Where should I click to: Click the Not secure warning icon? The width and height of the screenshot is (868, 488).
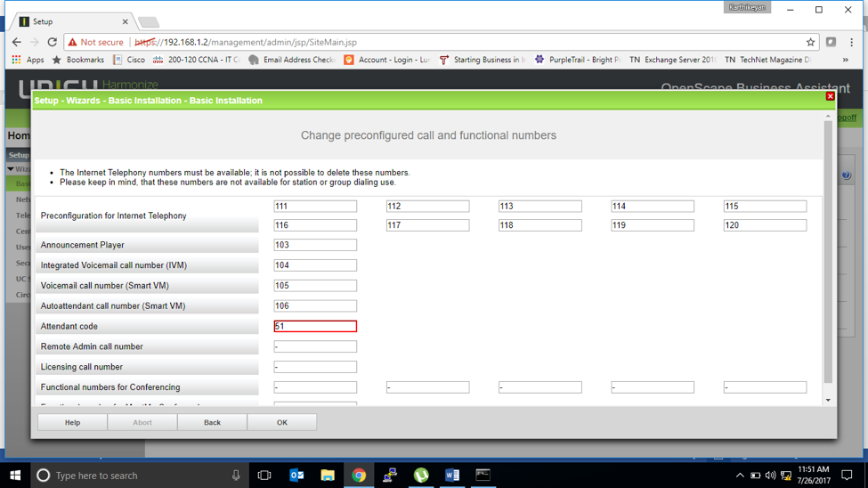click(72, 42)
